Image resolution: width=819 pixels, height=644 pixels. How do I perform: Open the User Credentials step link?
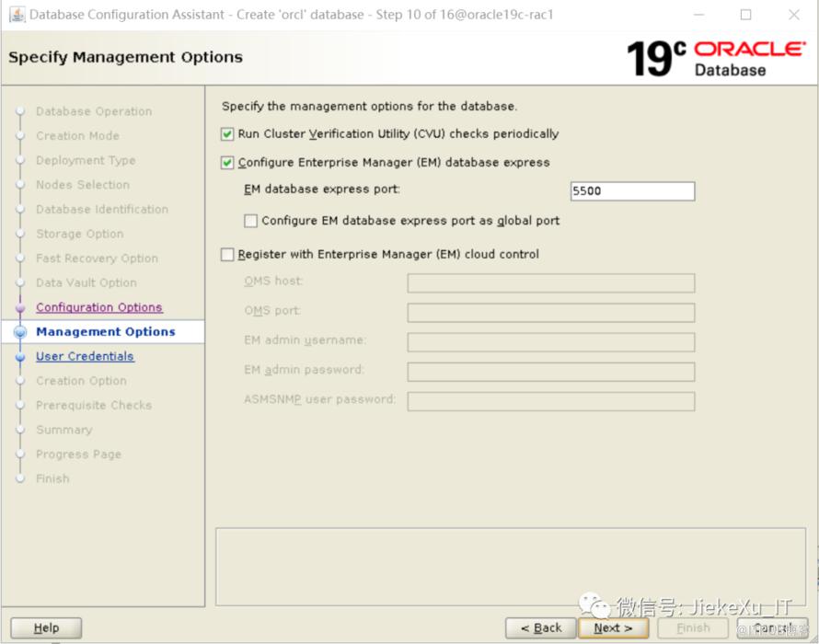coord(85,356)
